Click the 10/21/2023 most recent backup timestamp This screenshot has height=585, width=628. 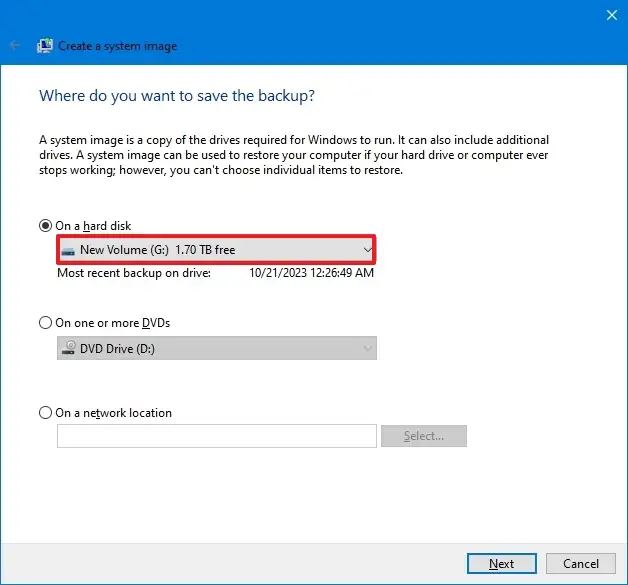(x=311, y=272)
